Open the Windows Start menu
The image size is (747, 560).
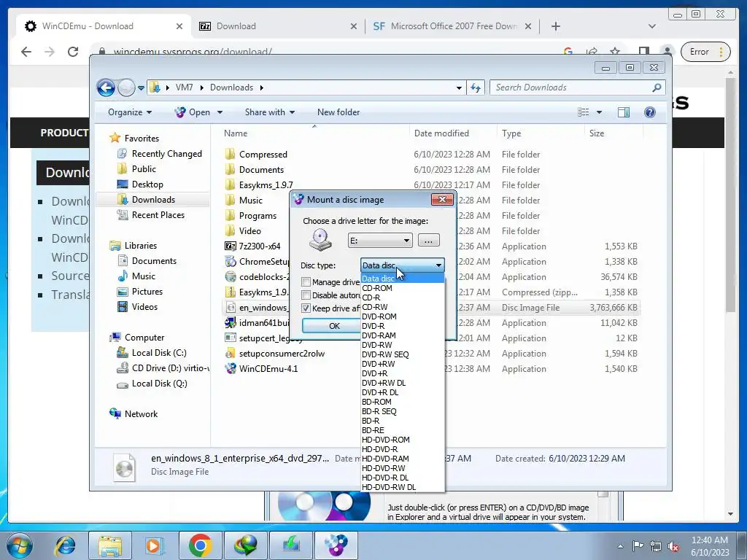(x=19, y=545)
